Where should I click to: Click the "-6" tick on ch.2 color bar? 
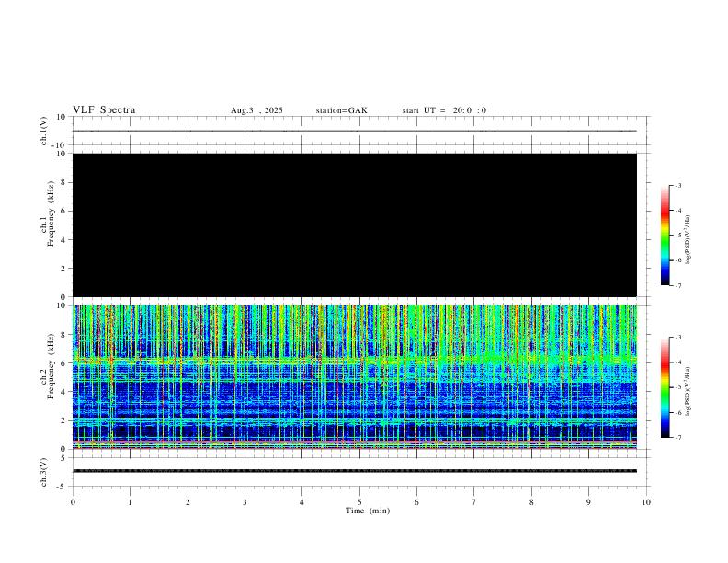(678, 412)
